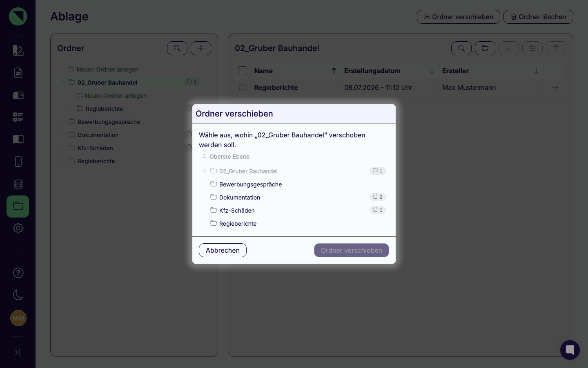Select Oberste Ebene as target
The height and width of the screenshot is (368, 588).
[225, 157]
